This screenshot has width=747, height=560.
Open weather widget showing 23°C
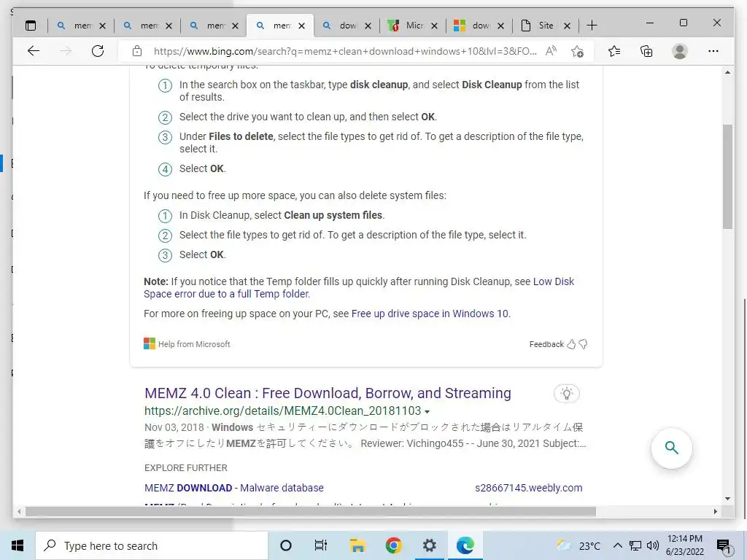coord(578,545)
